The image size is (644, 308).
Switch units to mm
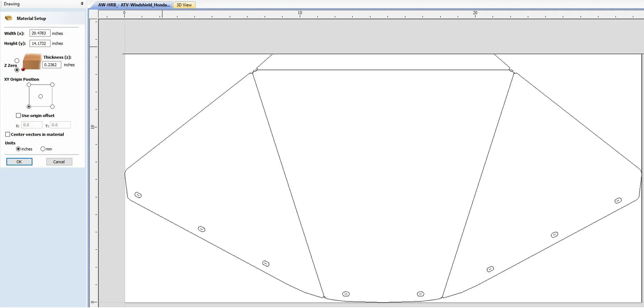[43, 149]
